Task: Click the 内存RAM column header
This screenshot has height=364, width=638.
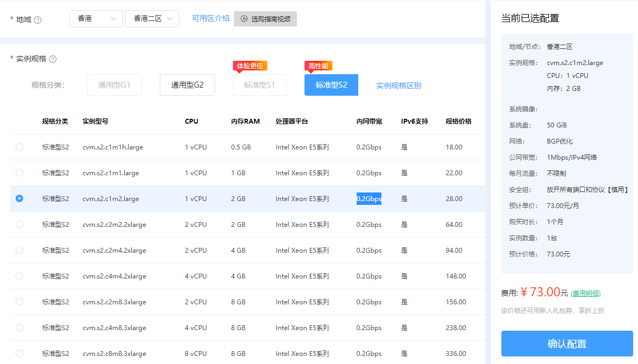Action: (x=245, y=121)
